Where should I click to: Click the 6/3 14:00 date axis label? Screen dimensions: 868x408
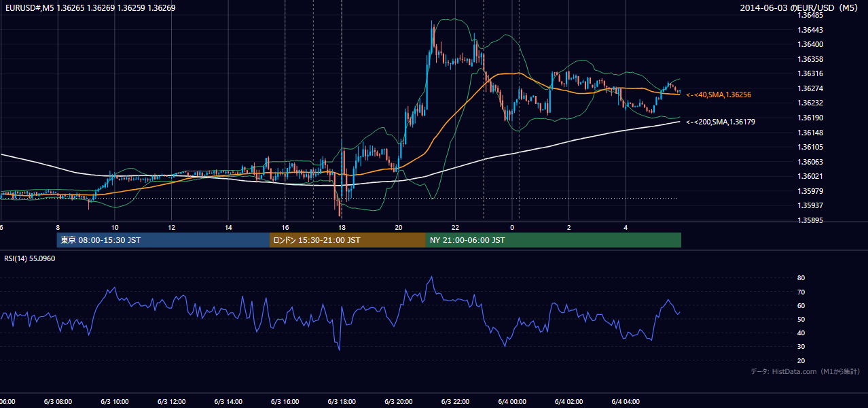point(228,402)
